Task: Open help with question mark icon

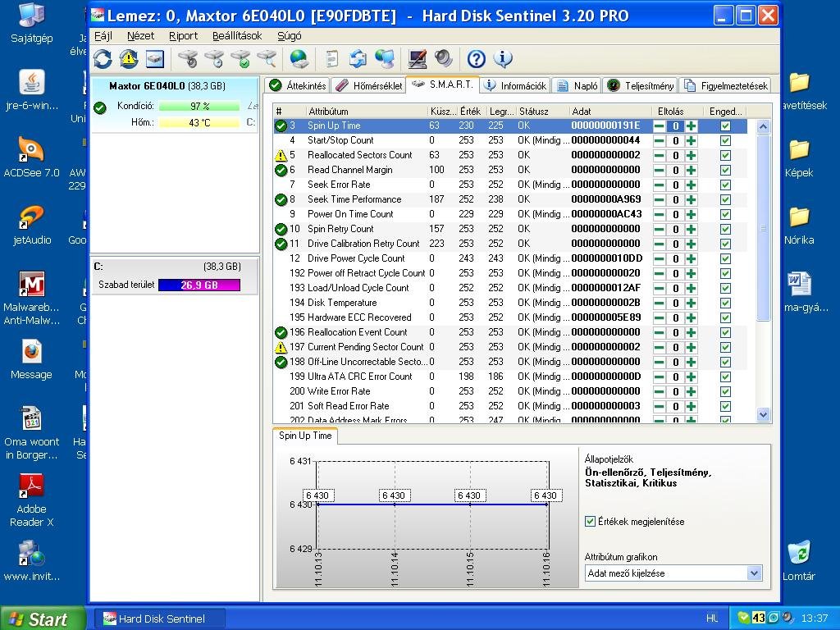Action: [x=477, y=59]
